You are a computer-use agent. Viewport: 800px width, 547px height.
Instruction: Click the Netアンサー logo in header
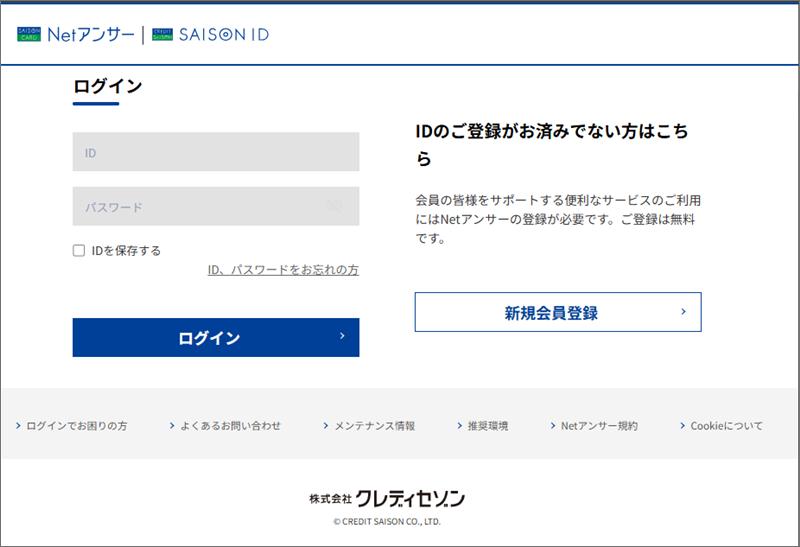click(x=76, y=34)
